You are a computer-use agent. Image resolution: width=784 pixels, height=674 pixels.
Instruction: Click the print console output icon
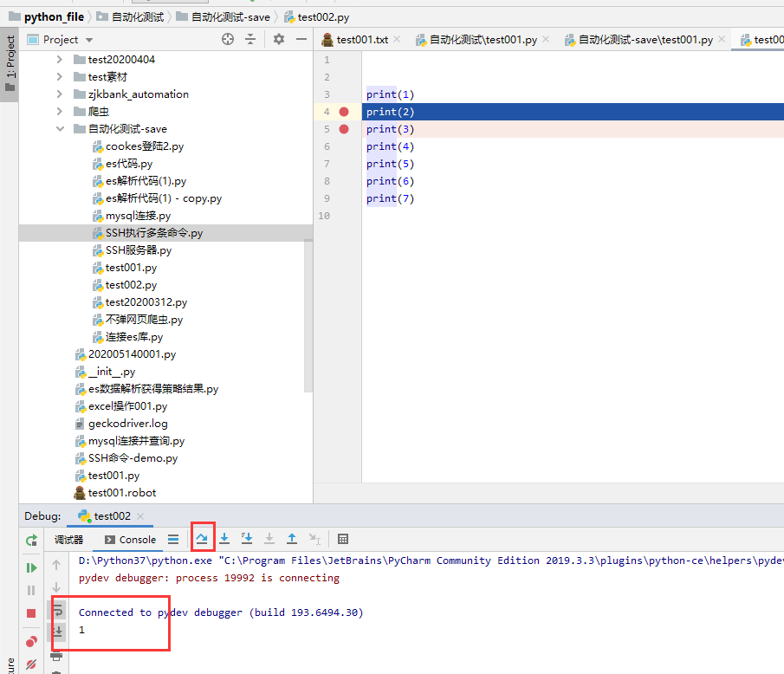pos(57,656)
